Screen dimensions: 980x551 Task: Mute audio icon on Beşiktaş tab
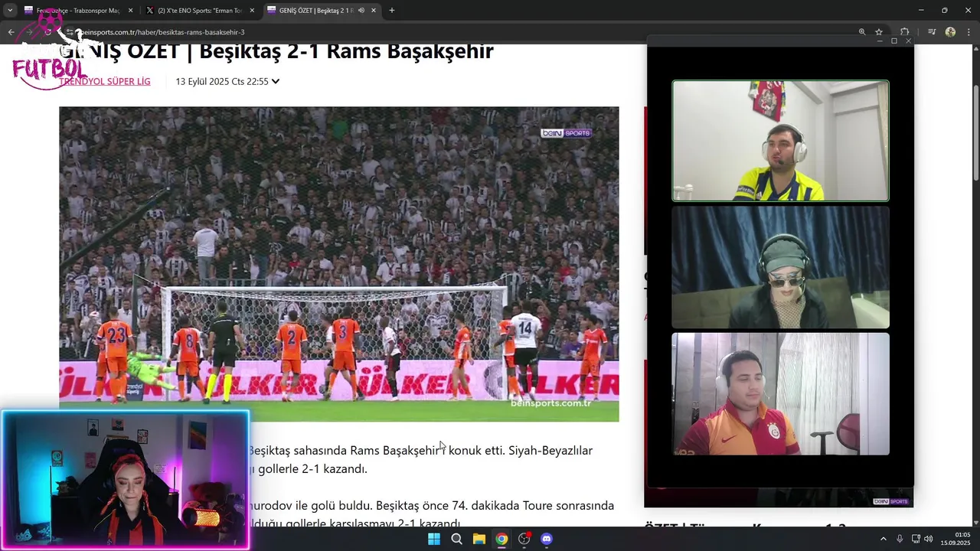tap(361, 11)
